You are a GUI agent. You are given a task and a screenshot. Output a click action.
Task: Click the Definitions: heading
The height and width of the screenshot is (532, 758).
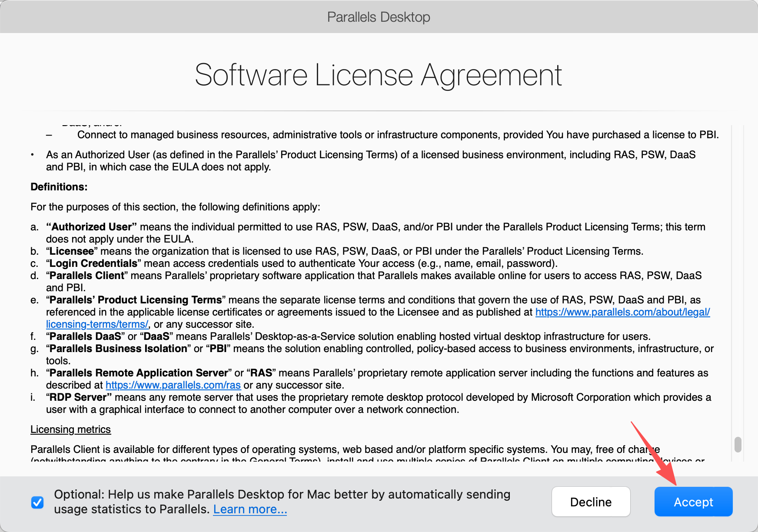pos(59,187)
